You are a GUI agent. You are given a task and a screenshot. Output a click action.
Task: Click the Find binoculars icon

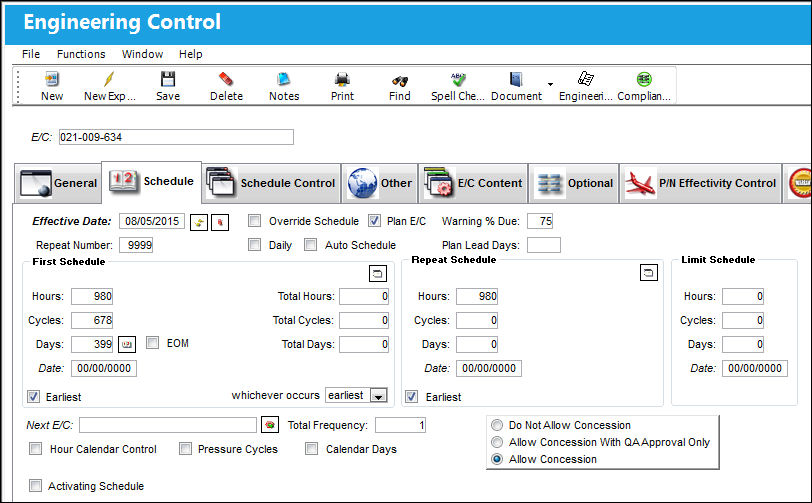point(400,80)
